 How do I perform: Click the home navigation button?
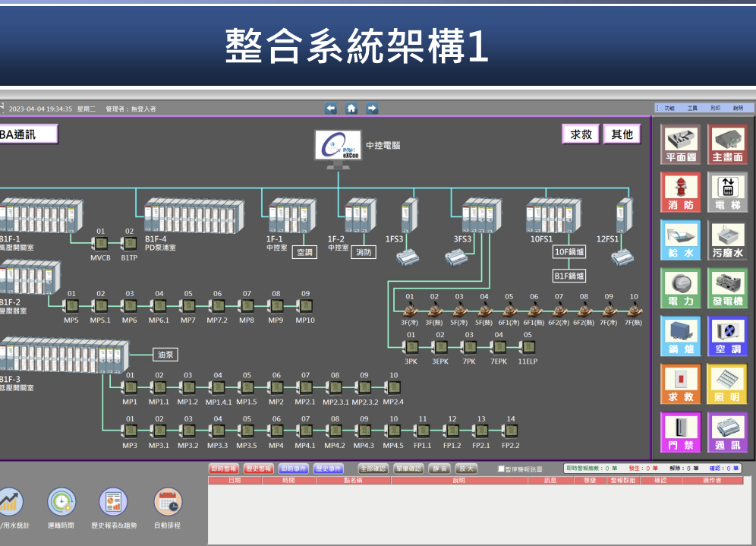[x=351, y=109]
